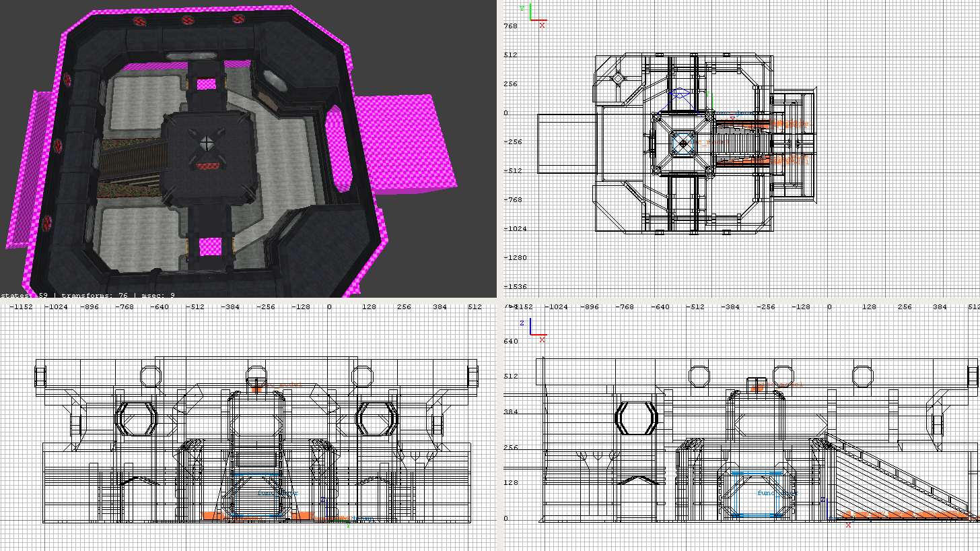Select the octagonal window in the side view
The width and height of the screenshot is (980, 551).
(637, 418)
